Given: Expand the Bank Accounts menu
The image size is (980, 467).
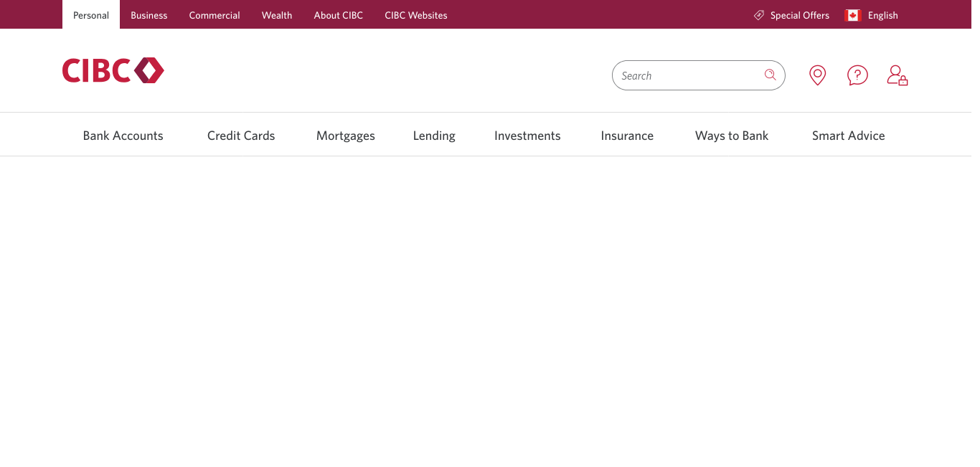Looking at the screenshot, I should (x=123, y=136).
